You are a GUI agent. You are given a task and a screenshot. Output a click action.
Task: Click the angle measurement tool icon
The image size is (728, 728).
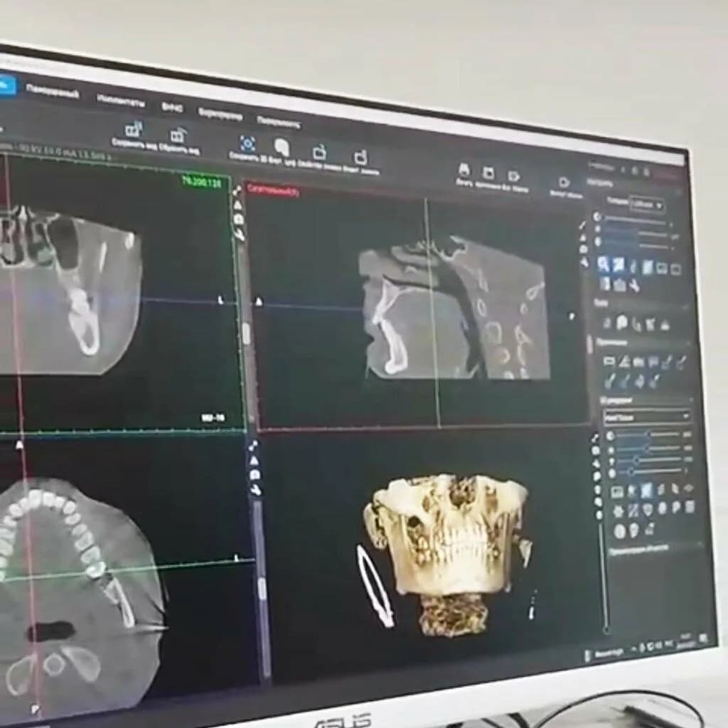[624, 361]
